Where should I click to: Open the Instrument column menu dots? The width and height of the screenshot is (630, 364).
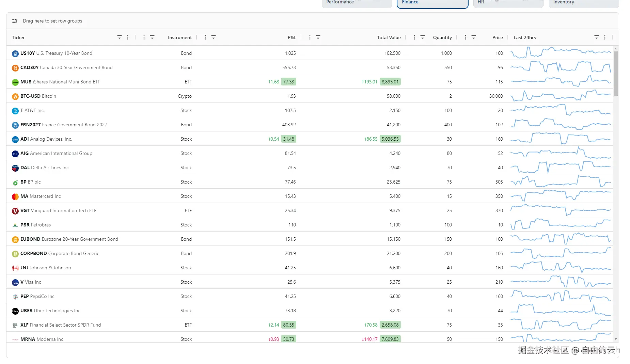tap(144, 37)
